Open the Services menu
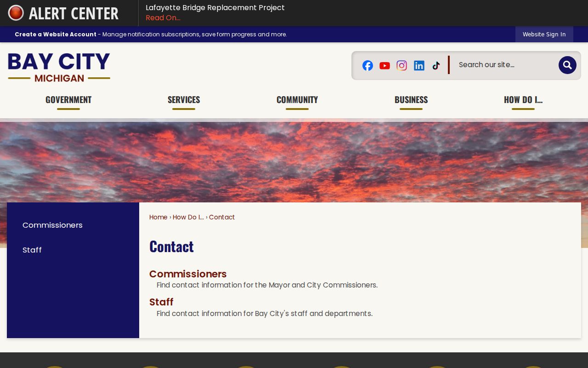 (x=184, y=100)
